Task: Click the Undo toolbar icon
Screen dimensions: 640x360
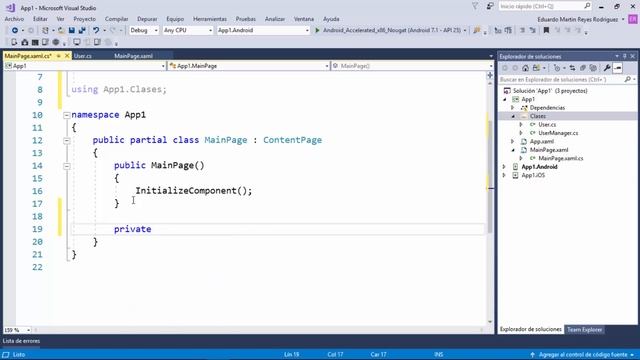Action: pos(96,30)
